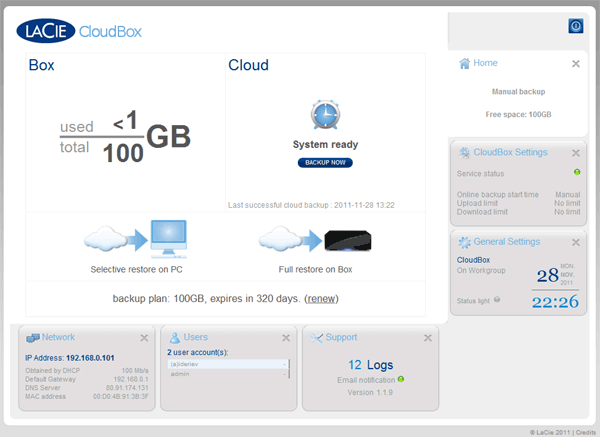Image resolution: width=600 pixels, height=437 pixels.
Task: Click DNS Server 80.91.174.131 value
Action: (x=127, y=388)
